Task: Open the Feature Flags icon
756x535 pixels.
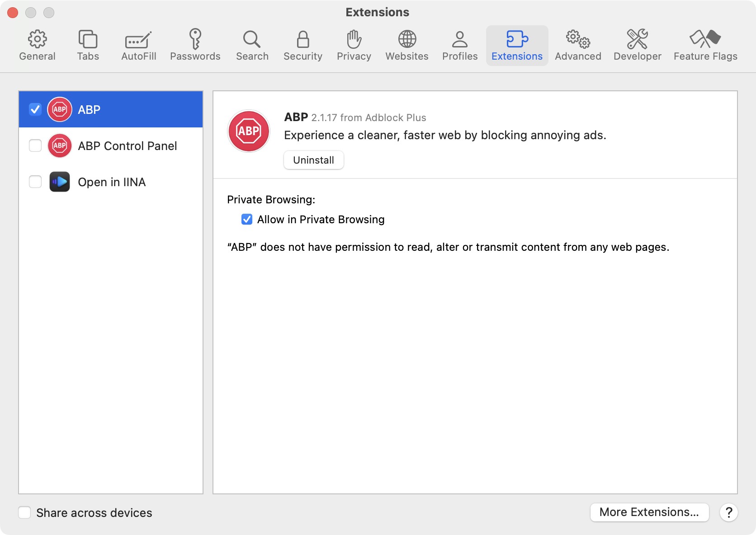Action: coord(705,39)
